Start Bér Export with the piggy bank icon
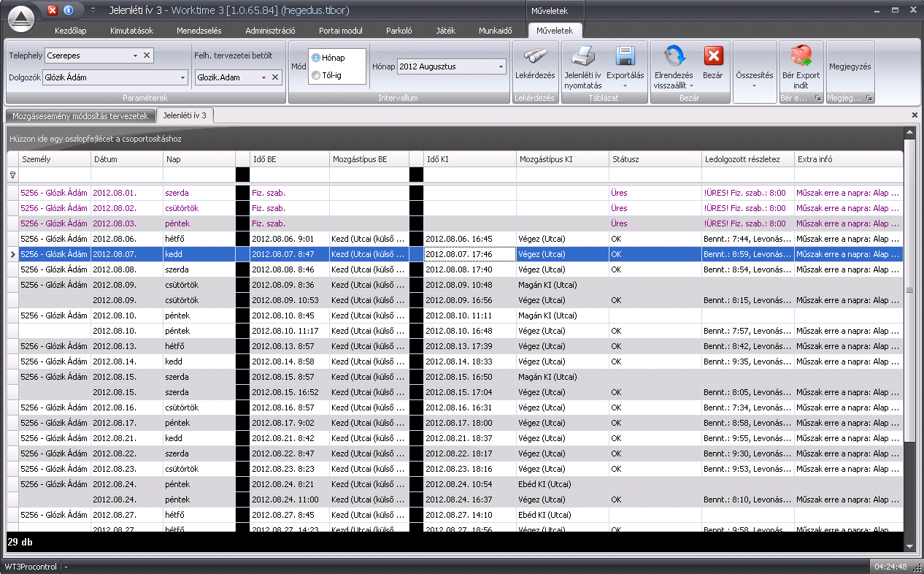The width and height of the screenshot is (924, 574). (801, 67)
